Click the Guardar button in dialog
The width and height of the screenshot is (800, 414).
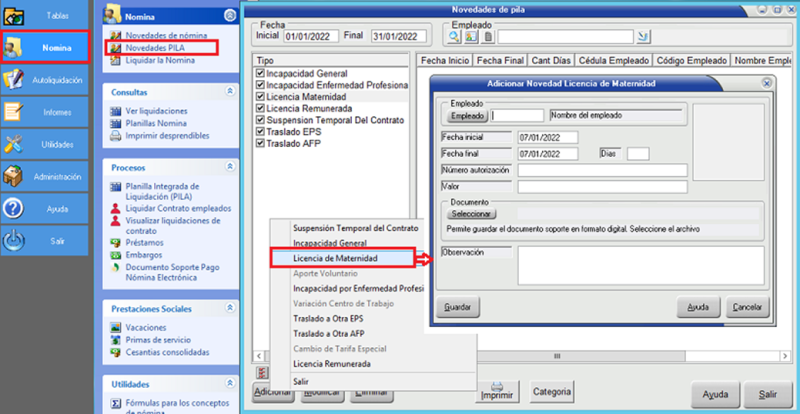click(x=457, y=306)
